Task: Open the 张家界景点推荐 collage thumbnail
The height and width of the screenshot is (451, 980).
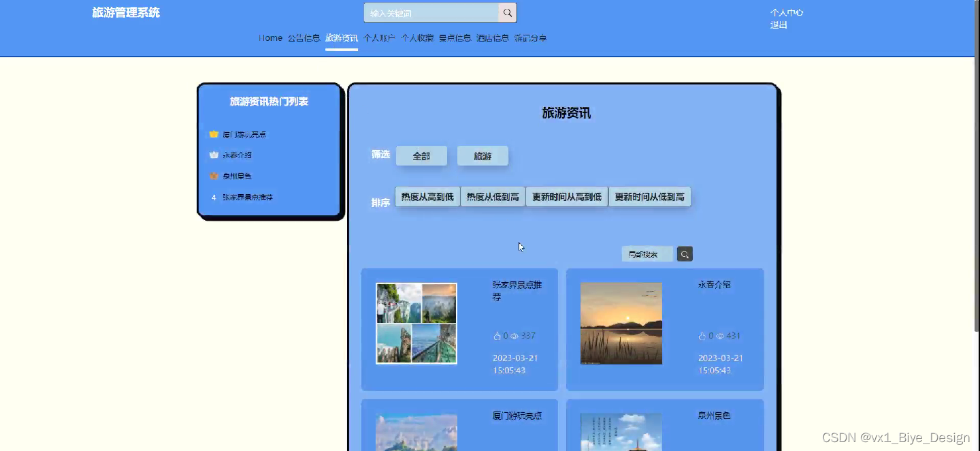Action: 416,324
